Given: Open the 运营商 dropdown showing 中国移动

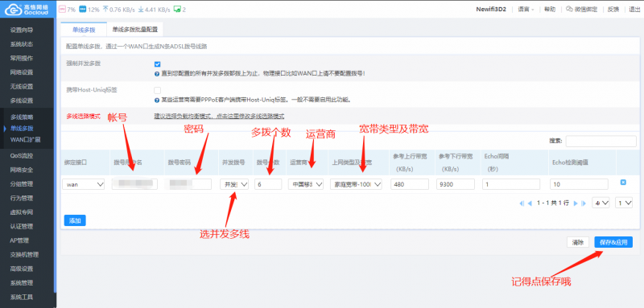Looking at the screenshot, I should 306,184.
